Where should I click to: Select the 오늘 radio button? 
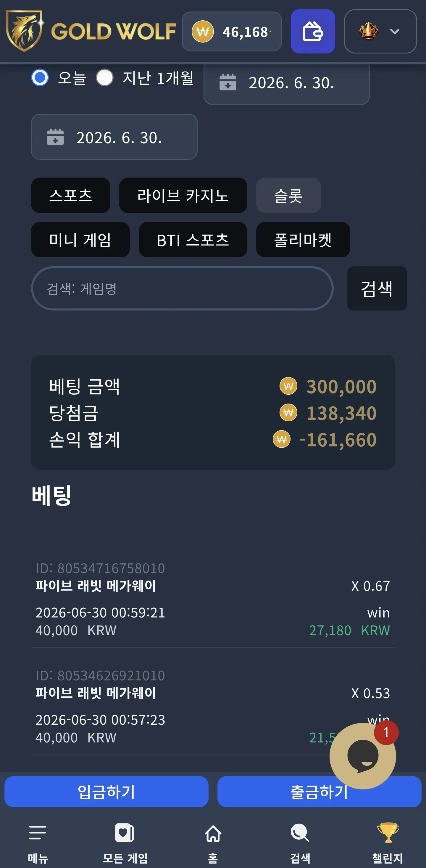pos(40,78)
